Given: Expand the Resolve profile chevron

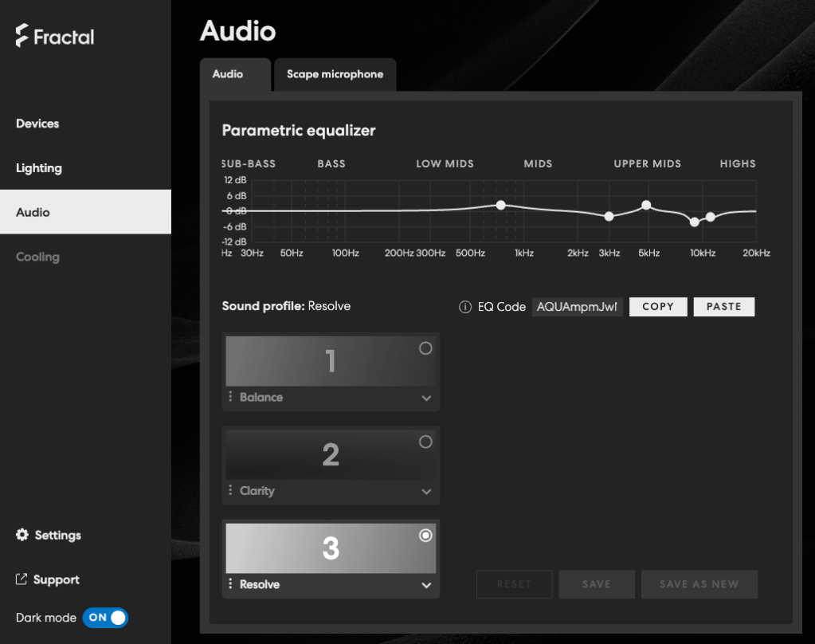Looking at the screenshot, I should click(x=426, y=585).
